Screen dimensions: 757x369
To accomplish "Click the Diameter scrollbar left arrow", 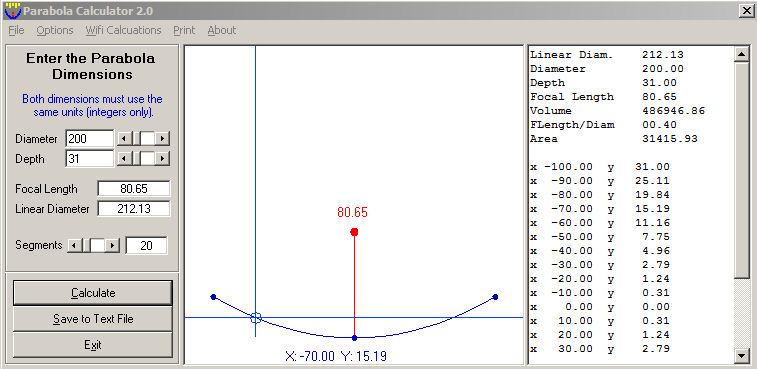I will [124, 139].
